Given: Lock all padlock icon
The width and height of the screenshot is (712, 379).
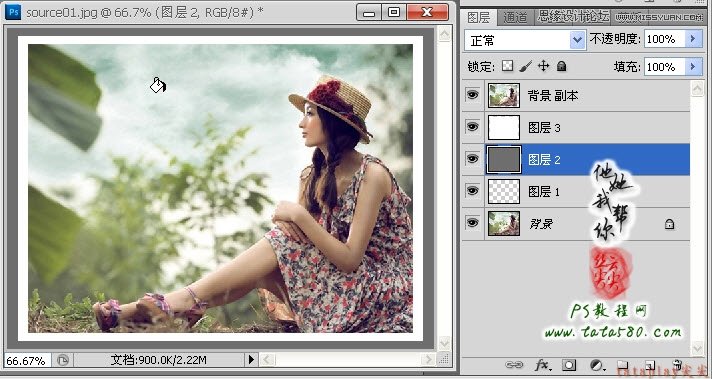Looking at the screenshot, I should click(562, 66).
